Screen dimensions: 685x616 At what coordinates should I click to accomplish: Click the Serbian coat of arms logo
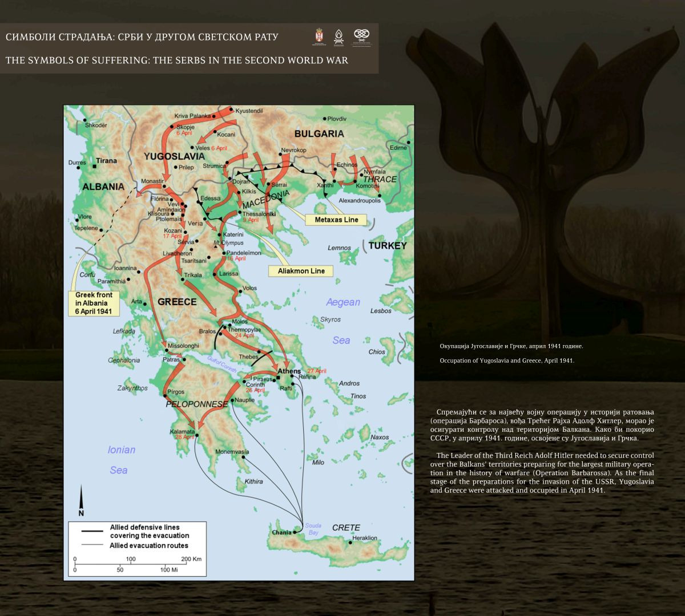319,37
